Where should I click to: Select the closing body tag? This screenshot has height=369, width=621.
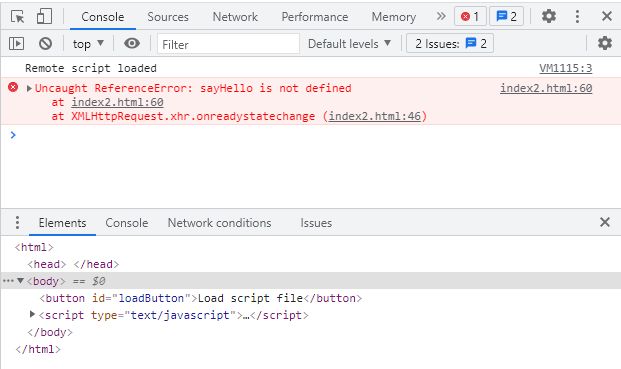[50, 332]
